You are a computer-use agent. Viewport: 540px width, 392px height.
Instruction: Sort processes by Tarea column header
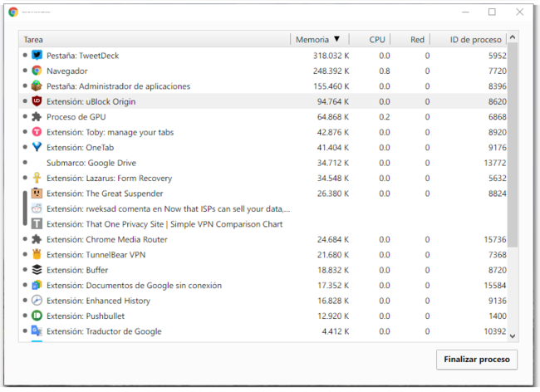point(155,40)
